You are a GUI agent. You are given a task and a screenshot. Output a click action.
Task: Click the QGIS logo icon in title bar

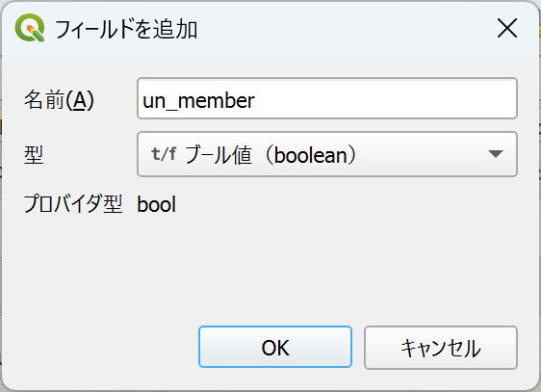pos(30,28)
